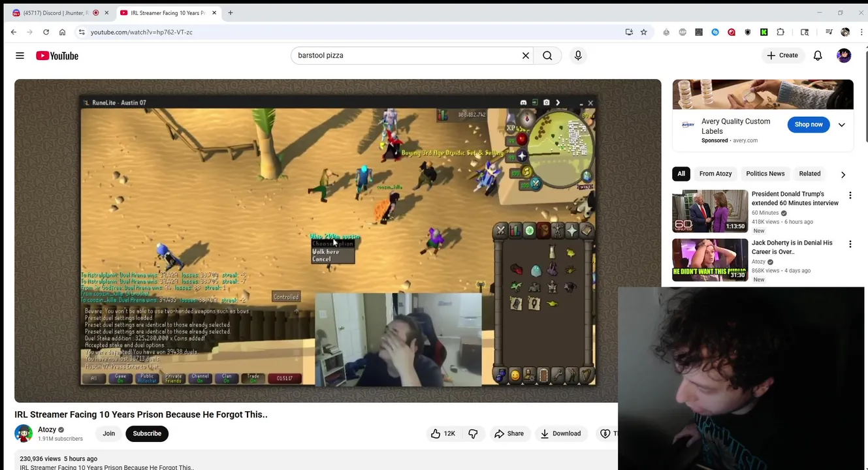Click the Avery ad Shop now button
The width and height of the screenshot is (868, 470).
point(809,124)
